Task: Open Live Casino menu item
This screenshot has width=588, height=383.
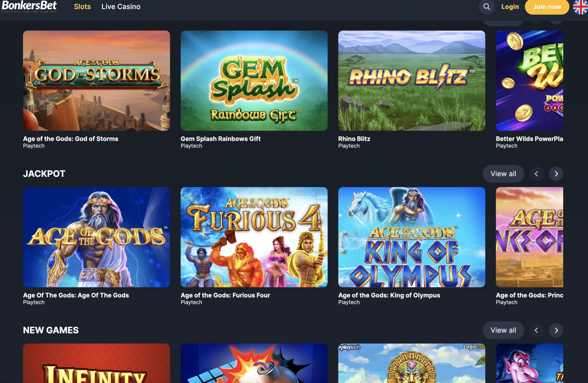Action: coord(121,7)
